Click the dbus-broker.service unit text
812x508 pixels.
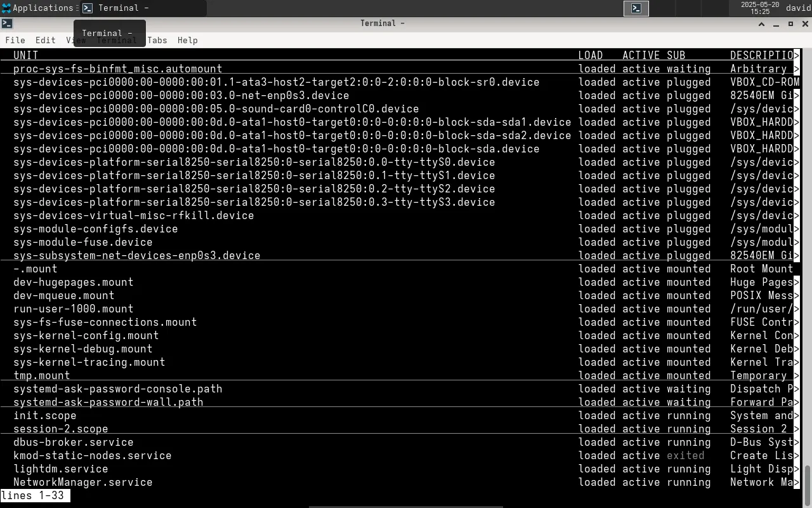[x=73, y=442]
